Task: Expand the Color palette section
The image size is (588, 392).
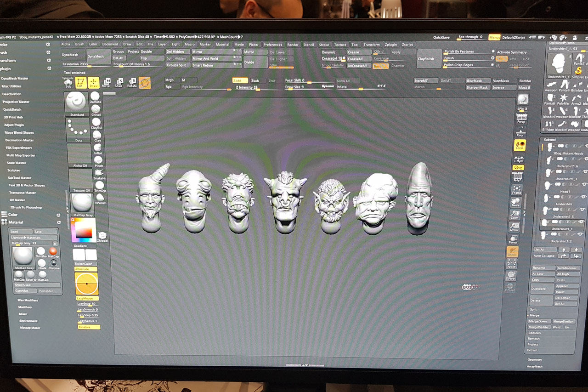Action: pyautogui.click(x=13, y=215)
